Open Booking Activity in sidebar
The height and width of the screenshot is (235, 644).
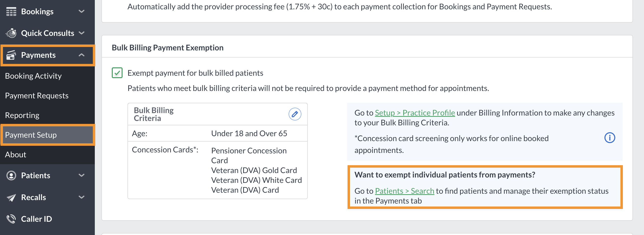[x=33, y=76]
